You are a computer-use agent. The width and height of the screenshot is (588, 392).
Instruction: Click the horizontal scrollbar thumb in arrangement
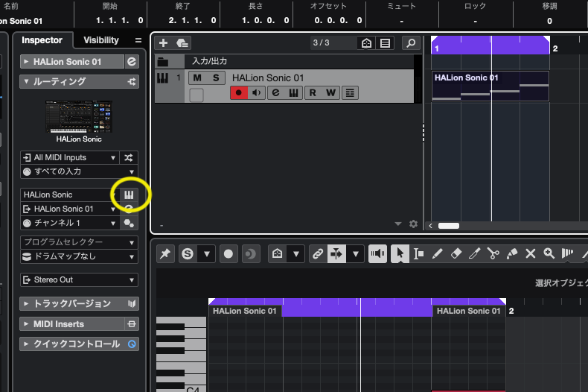click(x=449, y=226)
